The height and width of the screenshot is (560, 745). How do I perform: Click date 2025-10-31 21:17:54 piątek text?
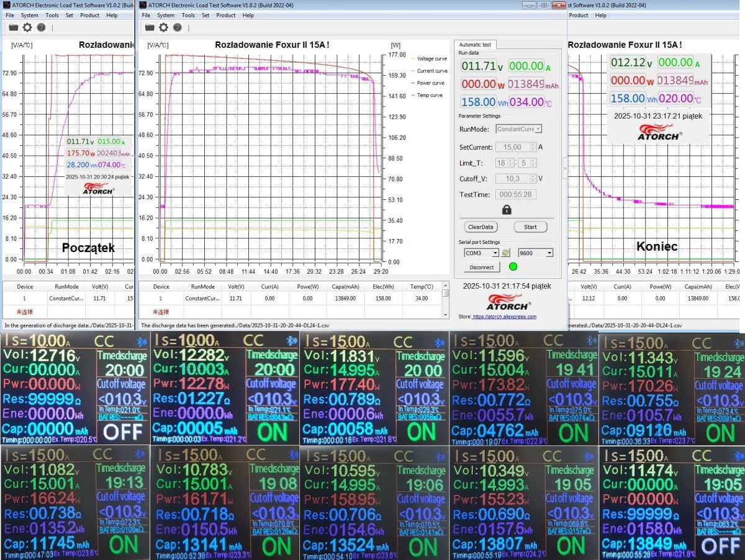(507, 286)
